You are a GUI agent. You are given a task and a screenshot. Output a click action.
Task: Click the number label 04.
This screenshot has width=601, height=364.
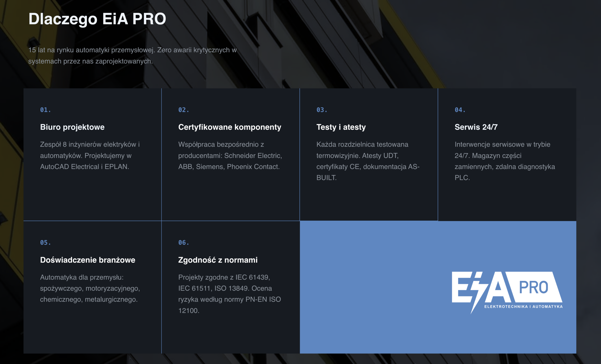pos(460,110)
